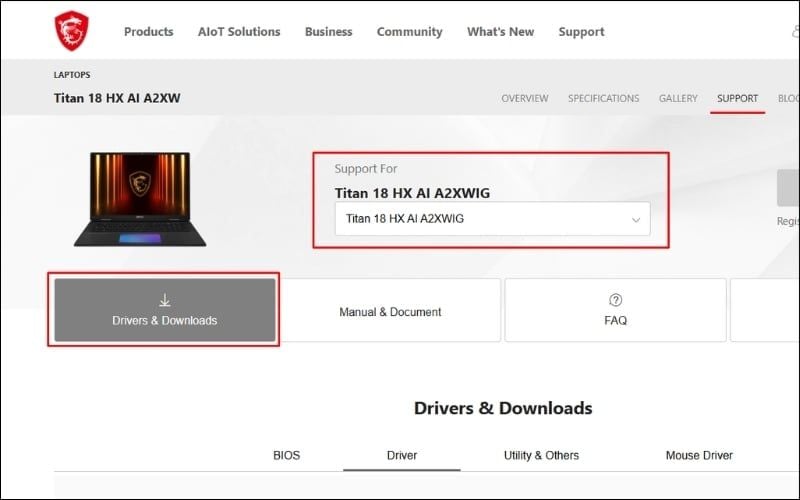Open the What's New menu
The image size is (800, 500).
500,32
